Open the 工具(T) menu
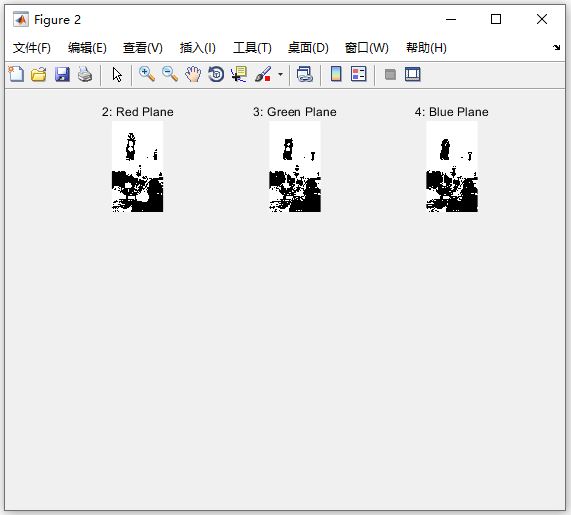Image resolution: width=571 pixels, height=515 pixels. pos(252,48)
